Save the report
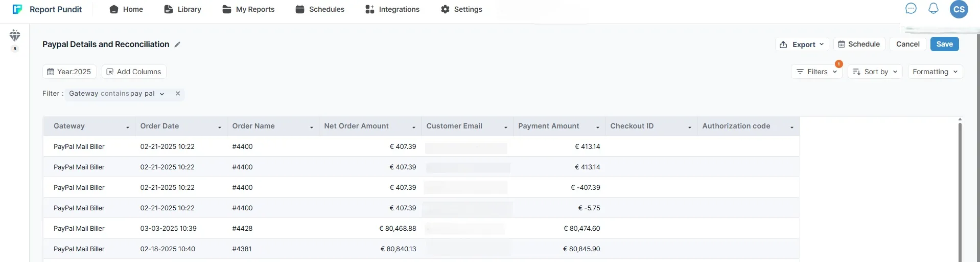Image resolution: width=980 pixels, height=262 pixels. (944, 44)
